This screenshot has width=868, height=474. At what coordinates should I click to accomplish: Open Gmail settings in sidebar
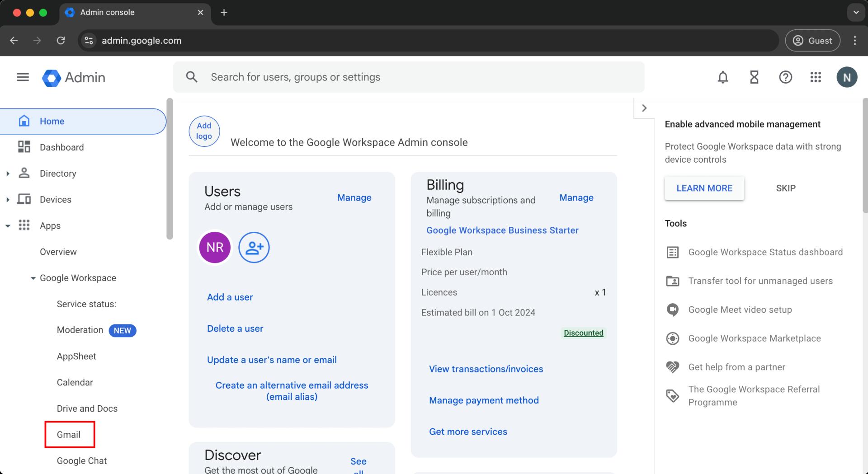click(69, 435)
